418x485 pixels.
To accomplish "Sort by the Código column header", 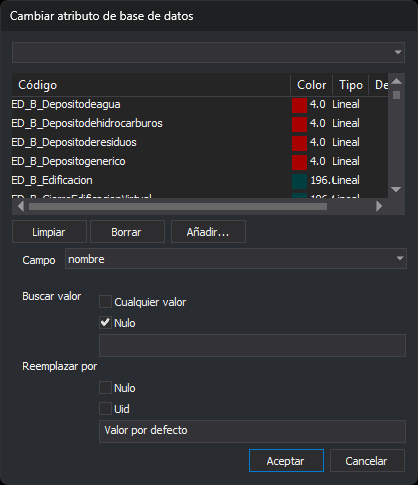I will (151, 85).
